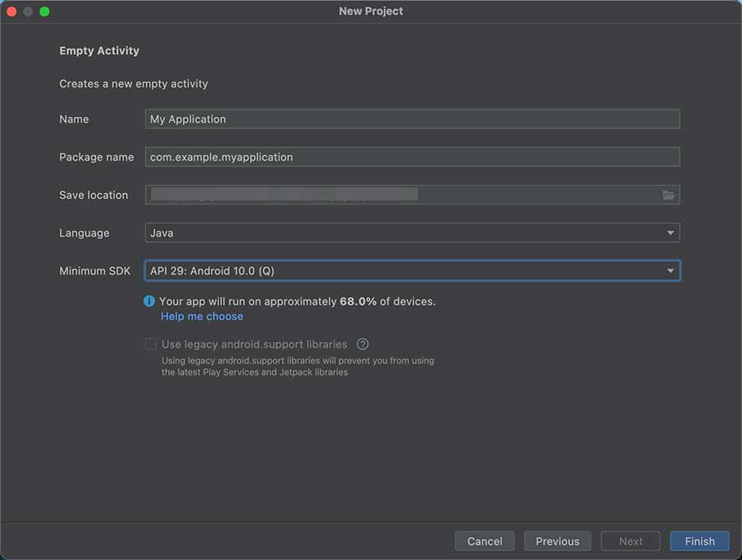Viewport: 742px width, 560px height.
Task: Expand the Minimum SDK dropdown arrow
Action: tap(670, 271)
